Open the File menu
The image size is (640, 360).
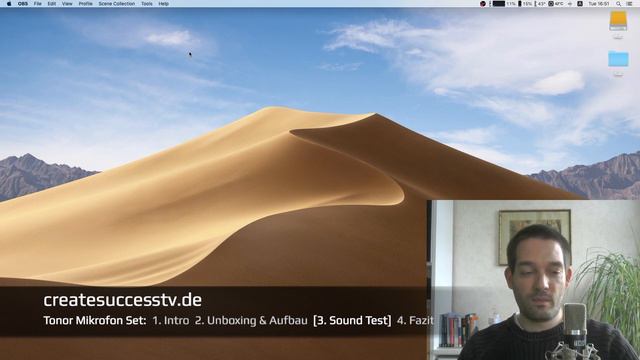tap(38, 4)
